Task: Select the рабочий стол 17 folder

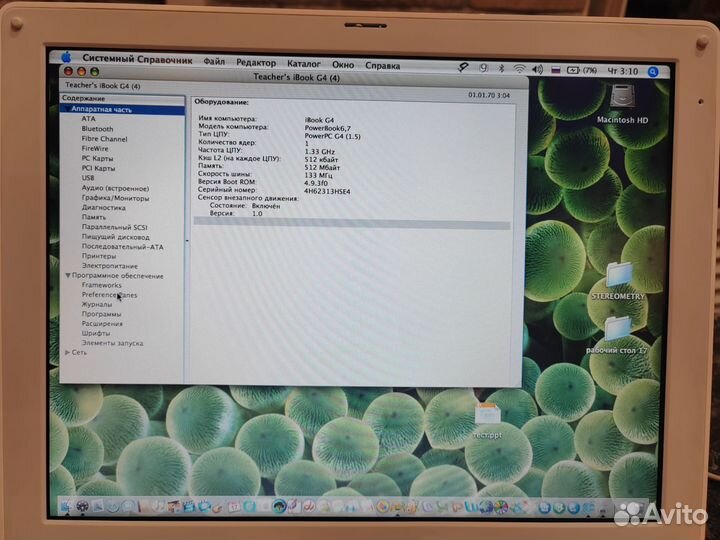Action: (617, 336)
